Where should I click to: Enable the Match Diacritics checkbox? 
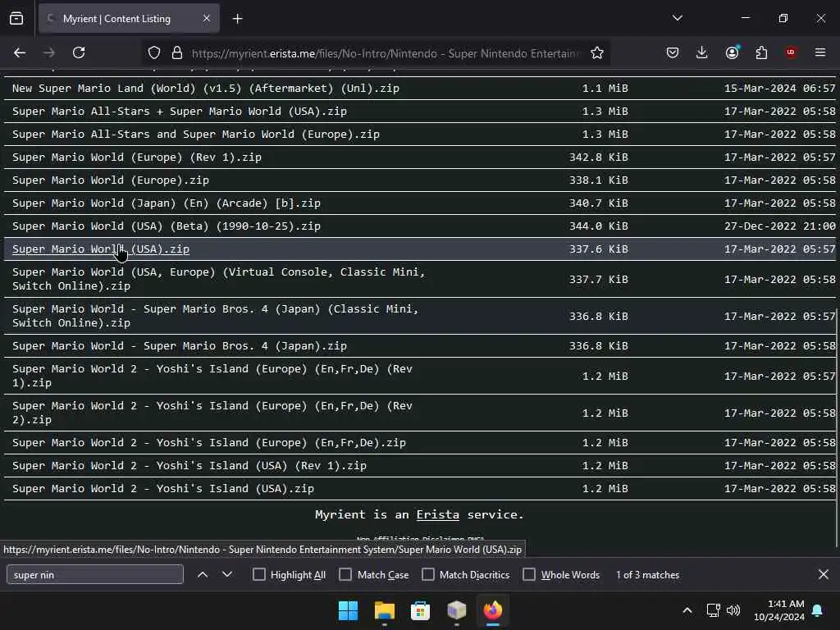(428, 575)
